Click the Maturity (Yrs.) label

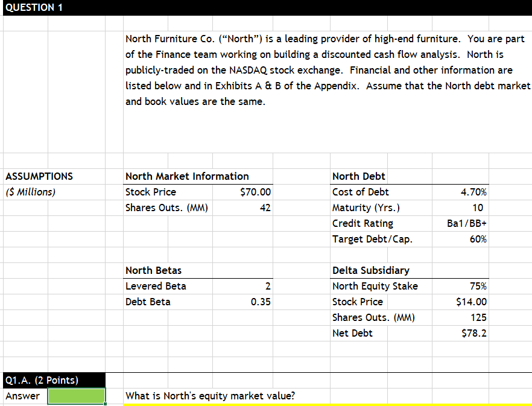(366, 208)
